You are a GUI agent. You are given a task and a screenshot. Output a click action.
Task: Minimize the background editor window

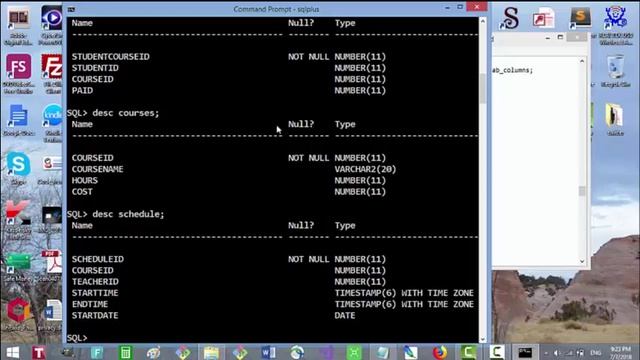tap(547, 37)
